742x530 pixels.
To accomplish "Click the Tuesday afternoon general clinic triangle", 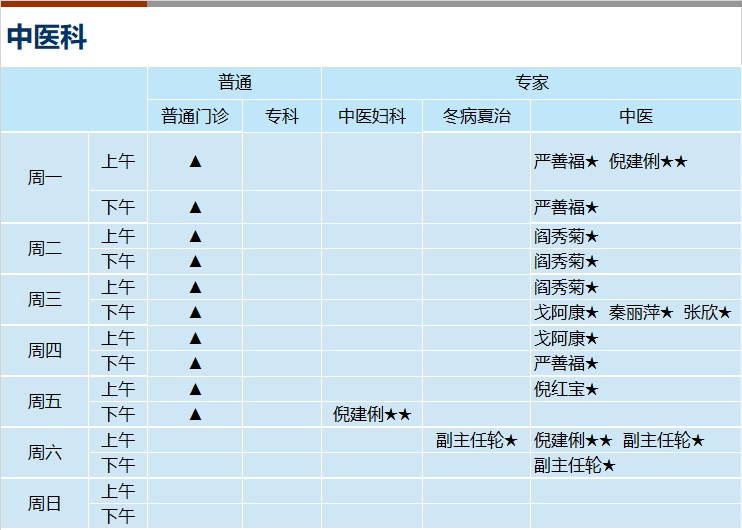I will 195,261.
